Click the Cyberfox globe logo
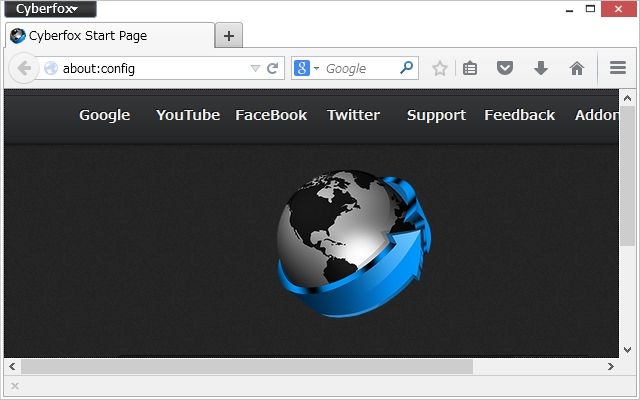This screenshot has height=400, width=640. click(353, 243)
